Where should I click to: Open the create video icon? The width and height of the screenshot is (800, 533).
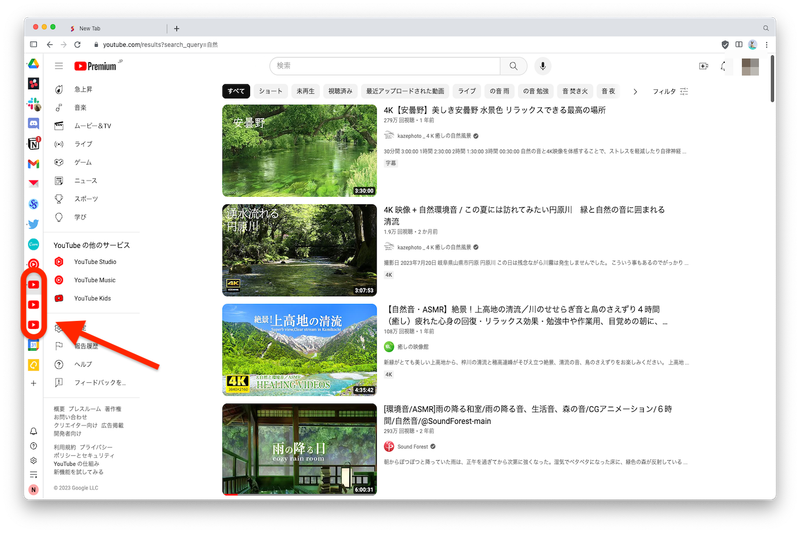(x=704, y=66)
